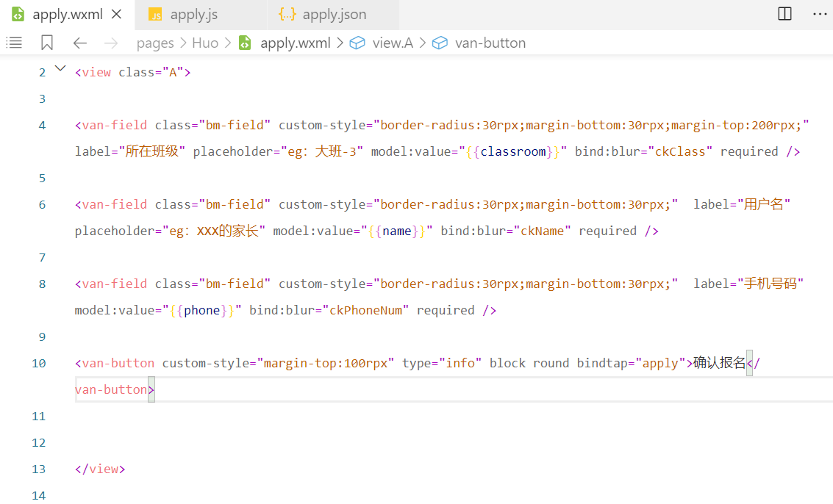Click the split editor icon

[x=784, y=14]
